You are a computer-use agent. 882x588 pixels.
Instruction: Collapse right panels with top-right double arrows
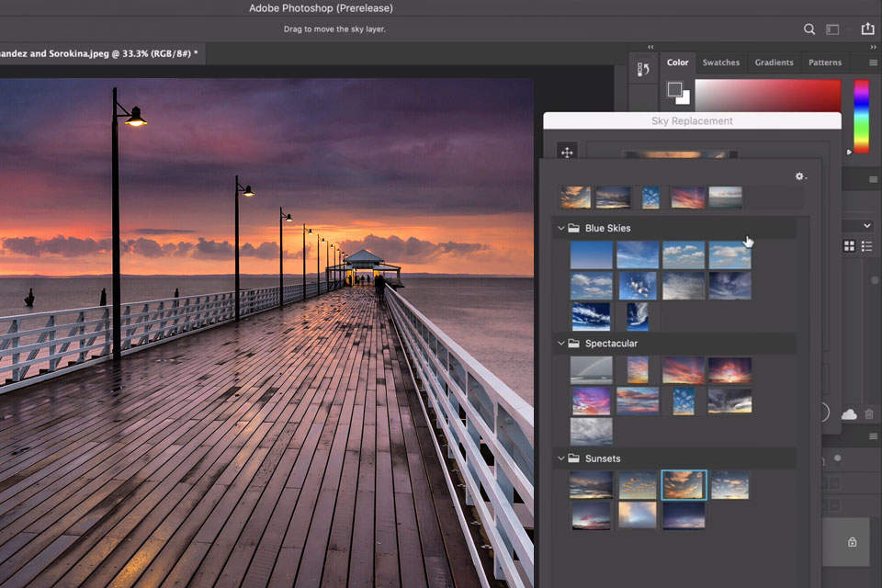(x=873, y=47)
